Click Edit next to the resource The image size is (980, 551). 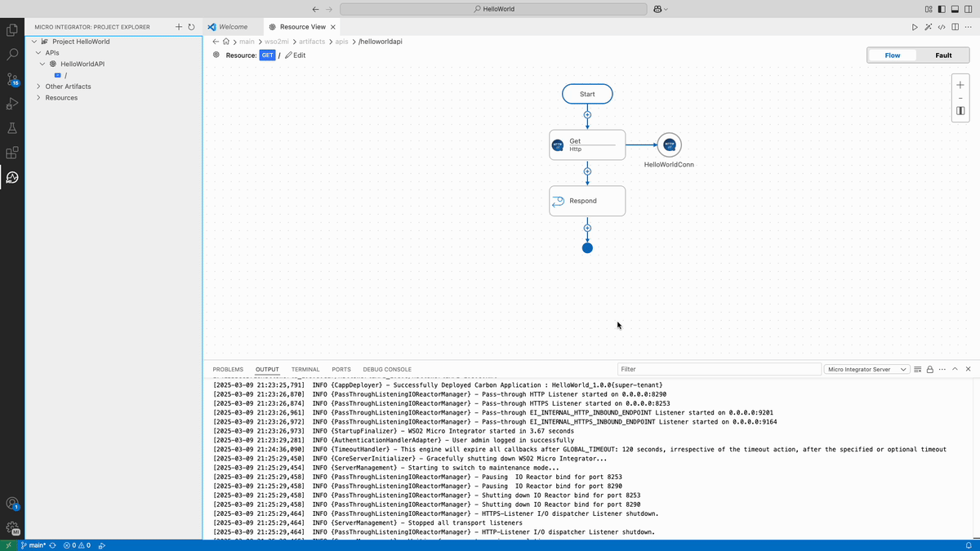tap(295, 56)
